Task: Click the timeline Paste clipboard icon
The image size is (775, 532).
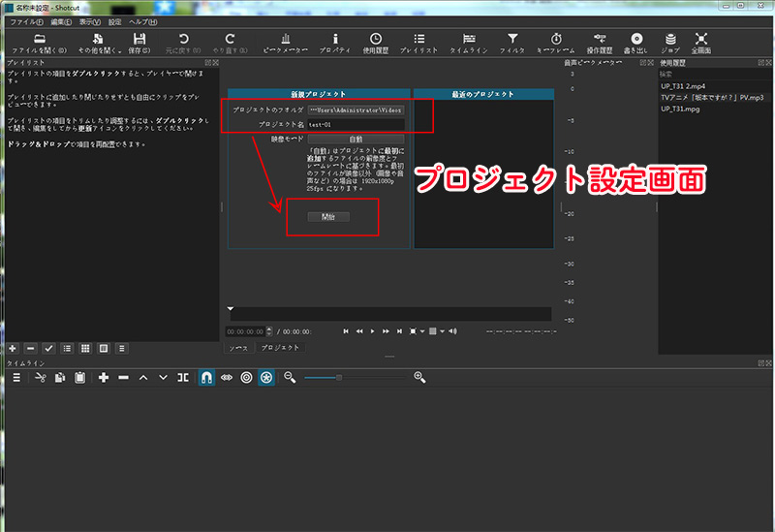Action: (x=79, y=378)
